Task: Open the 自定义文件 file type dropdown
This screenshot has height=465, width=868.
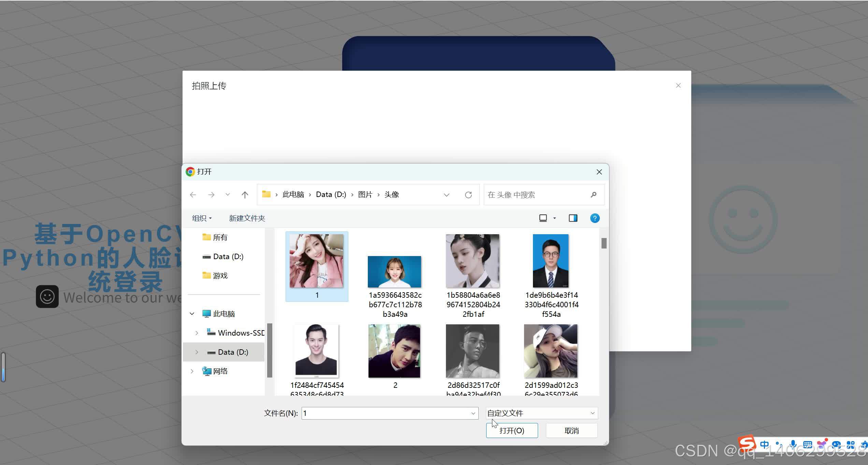Action: click(x=541, y=413)
